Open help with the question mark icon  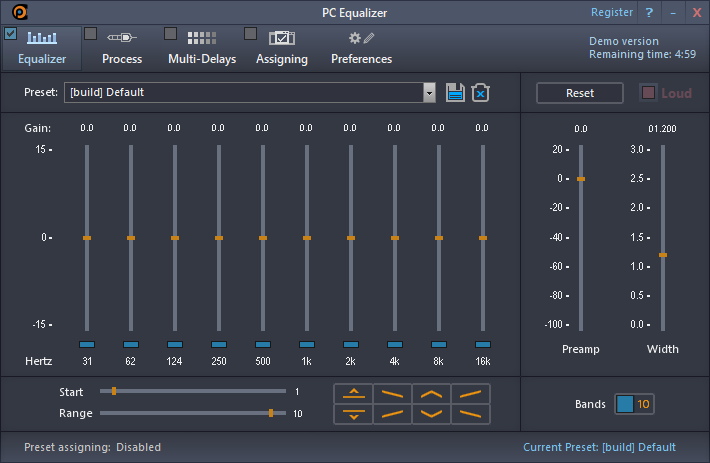click(x=649, y=12)
